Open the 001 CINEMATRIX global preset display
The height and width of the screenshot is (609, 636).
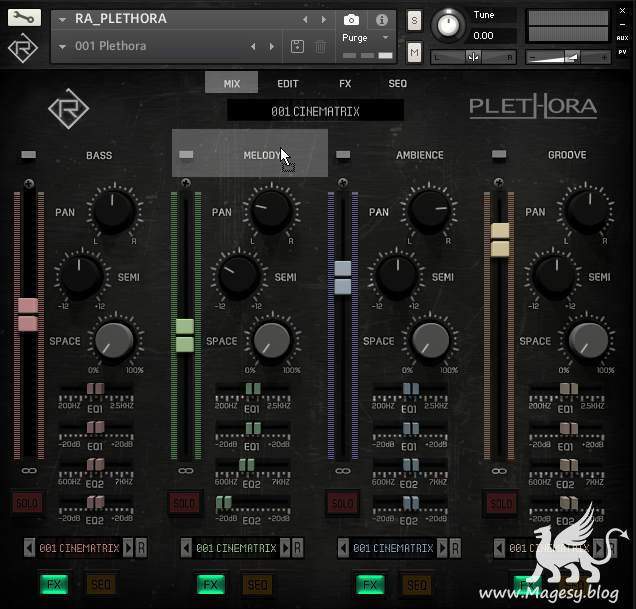tap(315, 111)
